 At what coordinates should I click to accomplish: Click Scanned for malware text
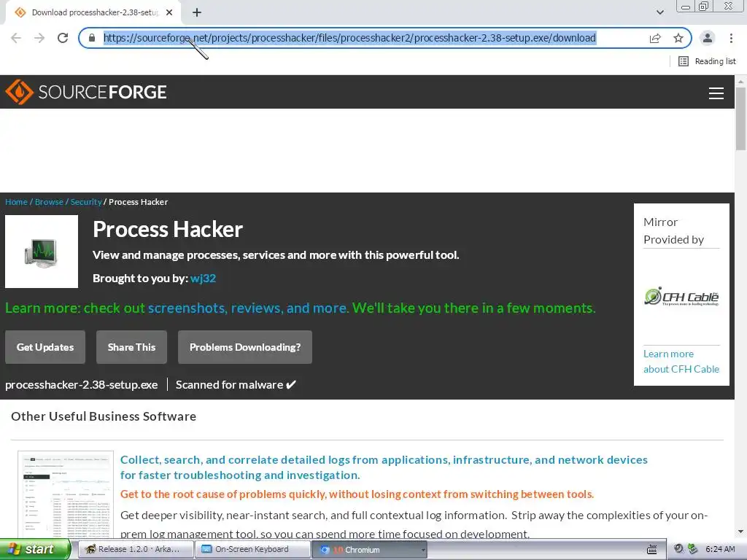pos(236,385)
